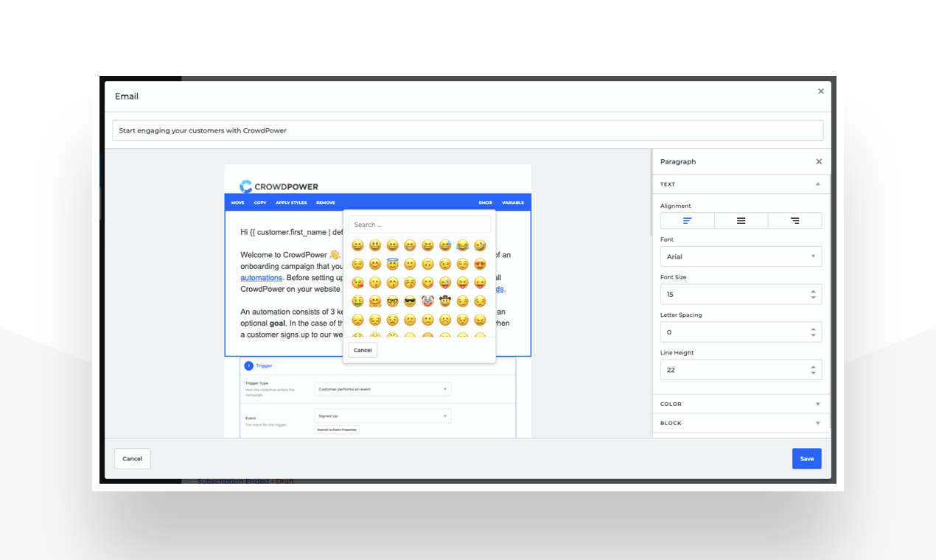Image resolution: width=936 pixels, height=560 pixels.
Task: Select the heart eyes emoji
Action: (480, 264)
